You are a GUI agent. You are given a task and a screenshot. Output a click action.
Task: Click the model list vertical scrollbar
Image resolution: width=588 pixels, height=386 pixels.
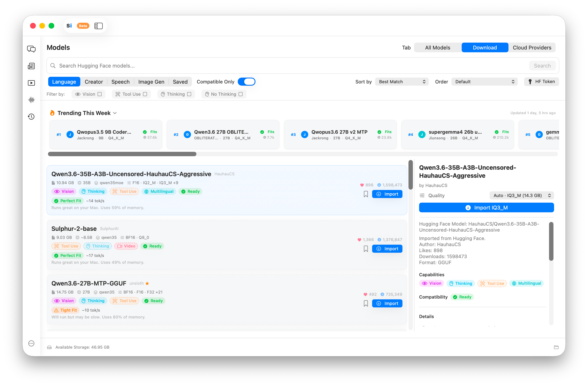tap(411, 175)
